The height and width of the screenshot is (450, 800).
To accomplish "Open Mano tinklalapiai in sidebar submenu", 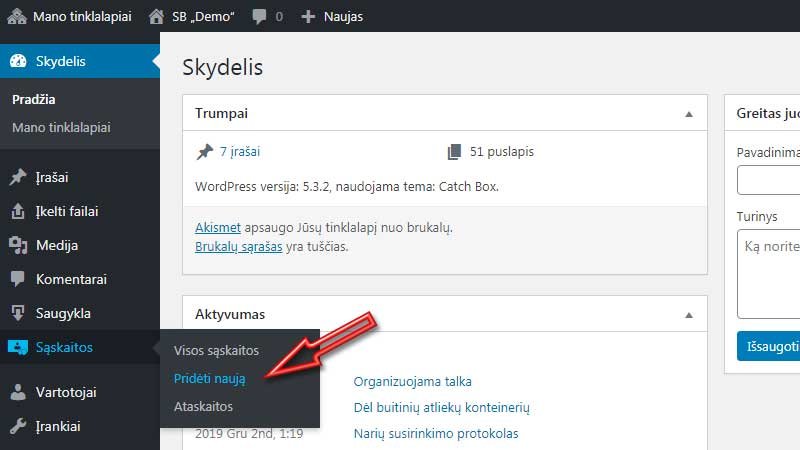I will click(x=61, y=128).
